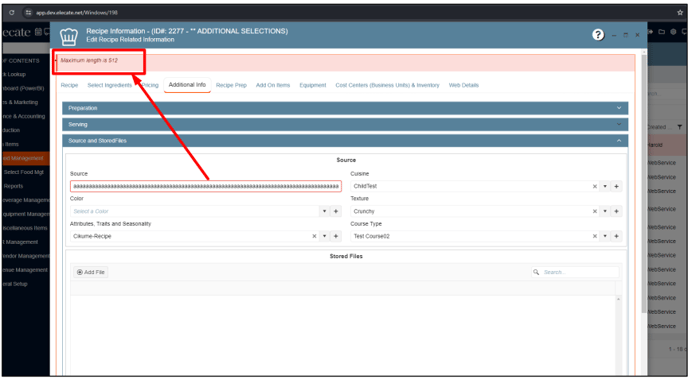Screen dimensions: 688x379
Task: Expand the Preparation section
Action: pyautogui.click(x=345, y=108)
